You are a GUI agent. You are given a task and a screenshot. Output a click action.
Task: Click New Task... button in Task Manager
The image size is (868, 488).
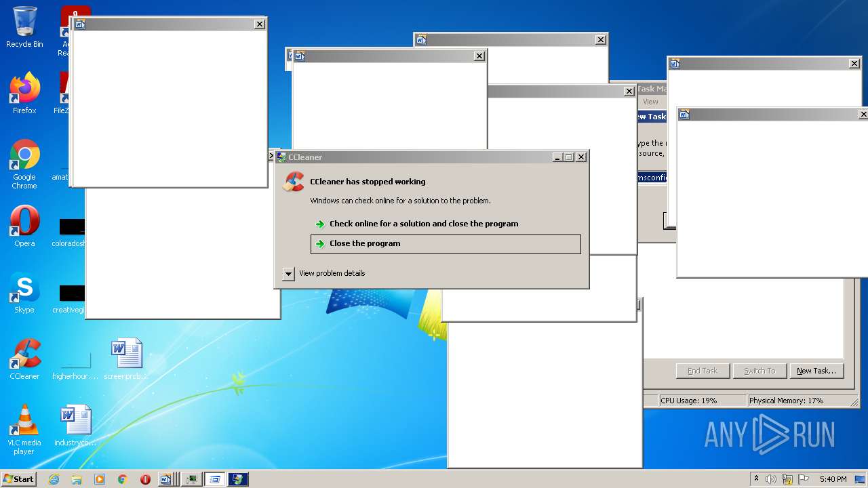point(816,371)
